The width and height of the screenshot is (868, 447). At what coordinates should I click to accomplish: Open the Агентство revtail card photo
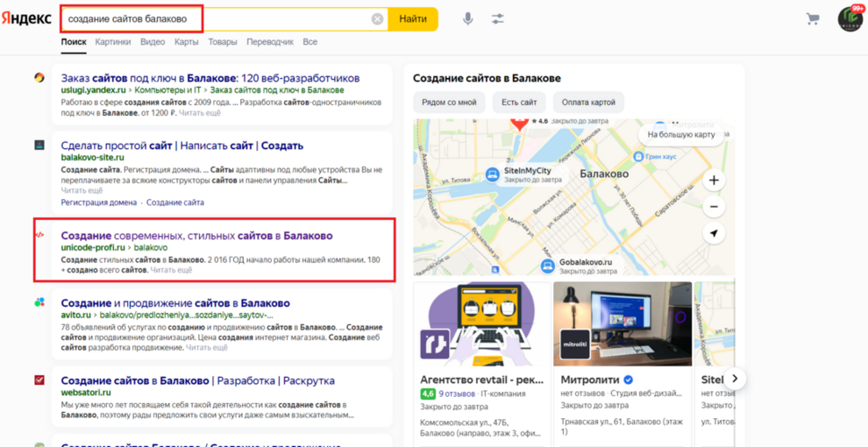[482, 324]
